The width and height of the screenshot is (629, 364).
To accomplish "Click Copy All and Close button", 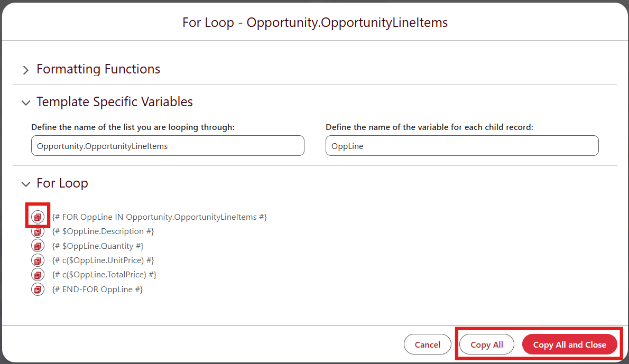I will [569, 344].
